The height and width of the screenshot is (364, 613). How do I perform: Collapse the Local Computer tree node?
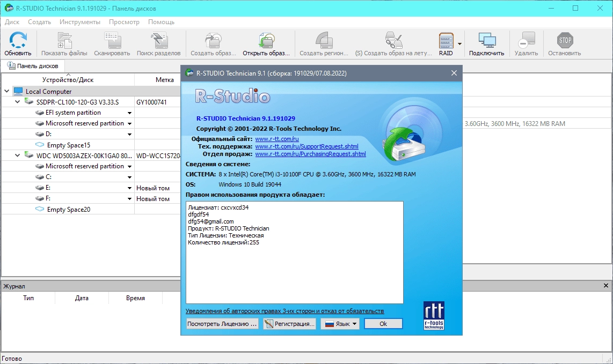[6, 91]
